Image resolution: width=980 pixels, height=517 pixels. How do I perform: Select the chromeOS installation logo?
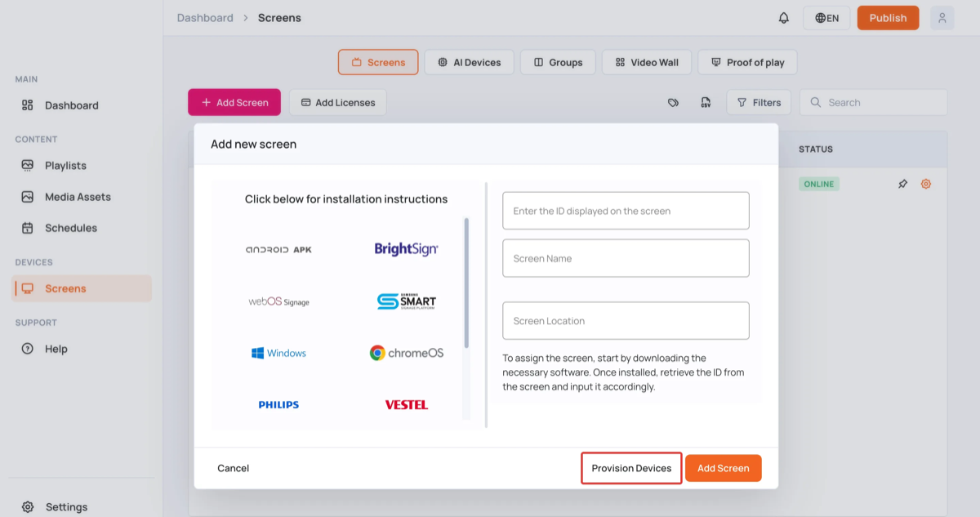click(407, 353)
